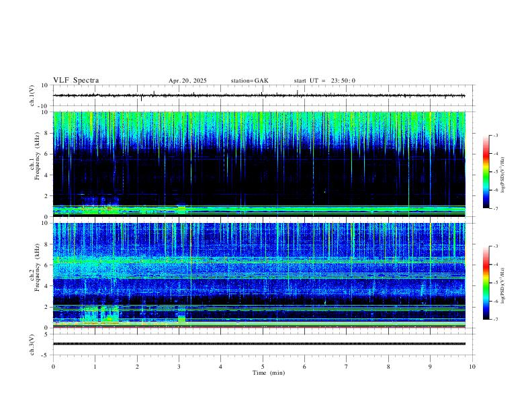Image resolution: width=532 pixels, height=411 pixels.
Task: Click the "ch.3(V)" axis label
Action: (32, 345)
